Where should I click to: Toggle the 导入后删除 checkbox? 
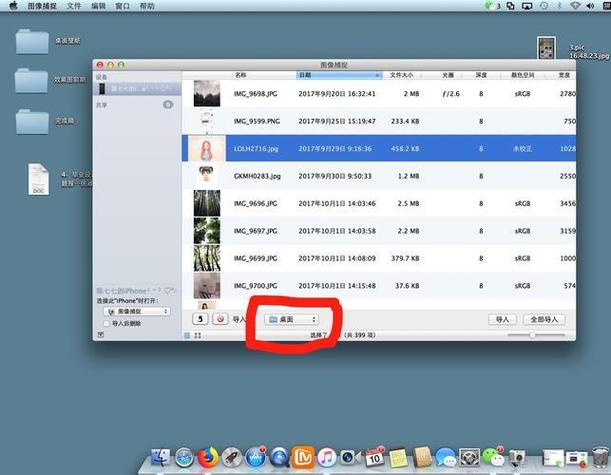[107, 324]
